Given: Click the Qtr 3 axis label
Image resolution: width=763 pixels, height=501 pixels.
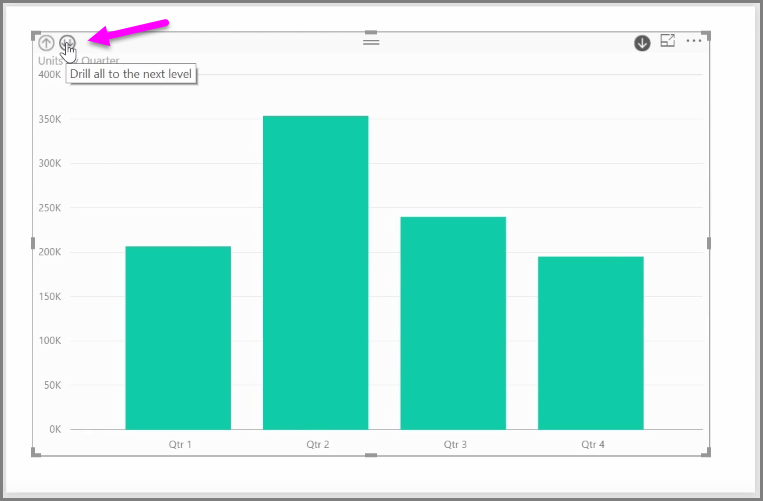Looking at the screenshot, I should click(455, 444).
